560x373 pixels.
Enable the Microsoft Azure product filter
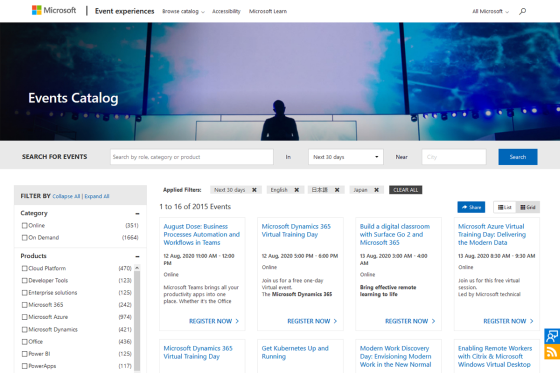[x=25, y=317]
